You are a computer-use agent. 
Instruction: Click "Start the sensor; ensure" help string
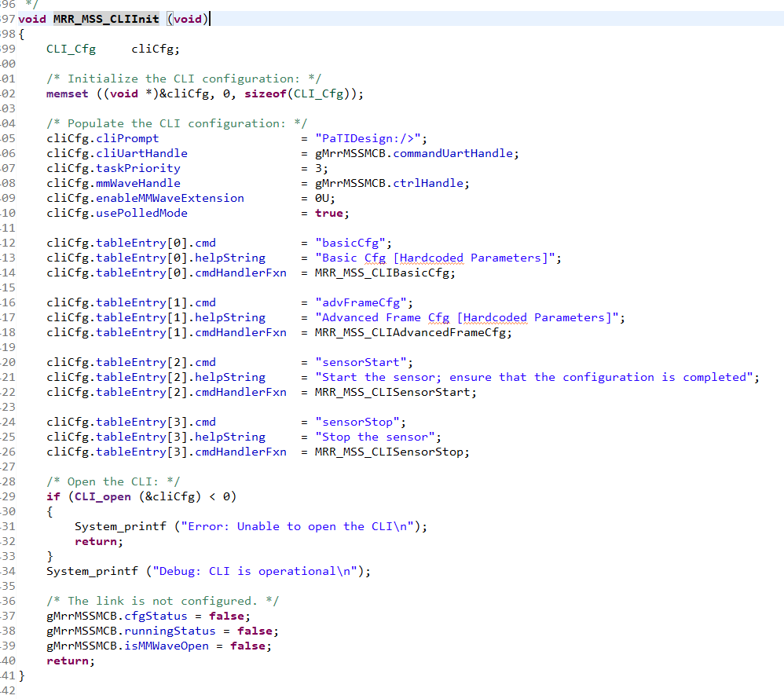(534, 377)
